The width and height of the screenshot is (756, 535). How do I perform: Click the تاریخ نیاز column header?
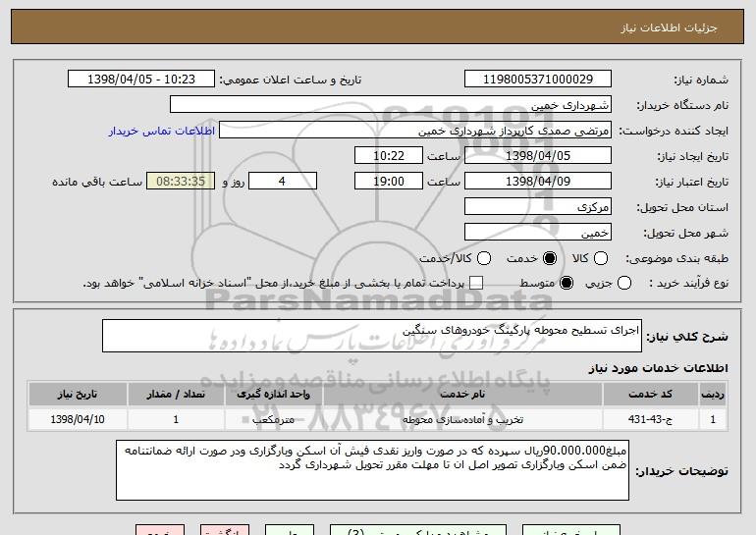[x=78, y=395]
